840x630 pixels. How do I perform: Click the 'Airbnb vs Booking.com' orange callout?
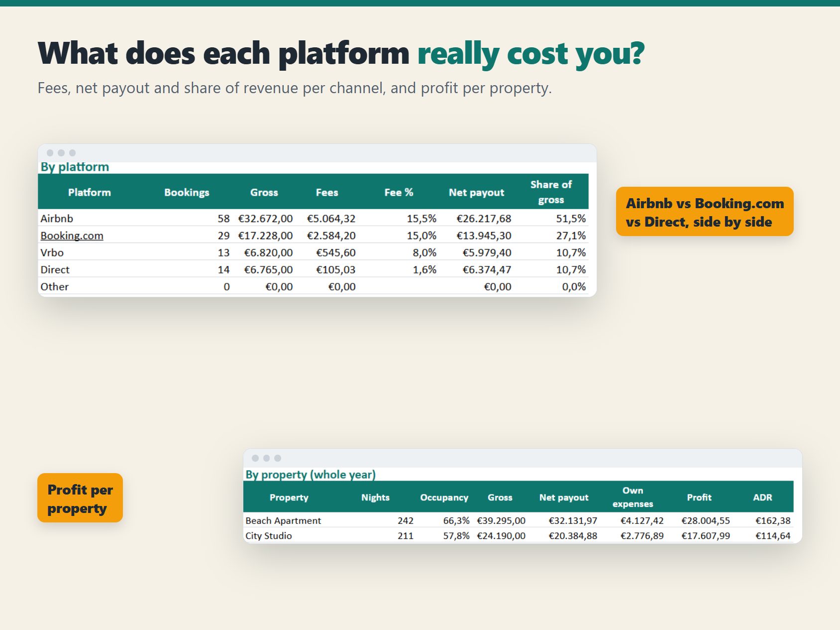(705, 212)
